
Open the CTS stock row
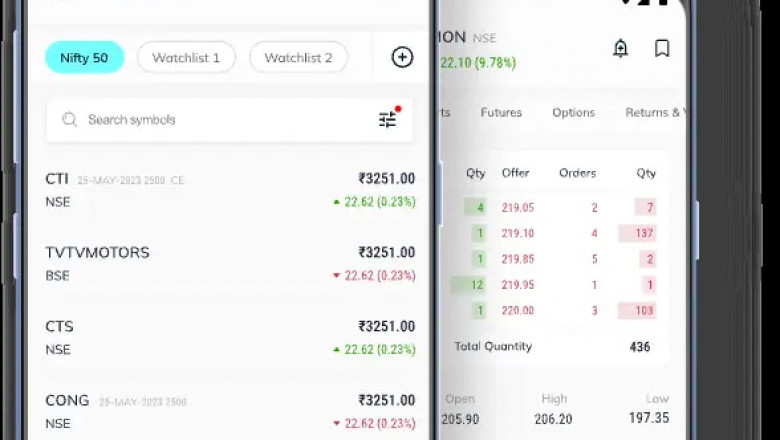[230, 338]
